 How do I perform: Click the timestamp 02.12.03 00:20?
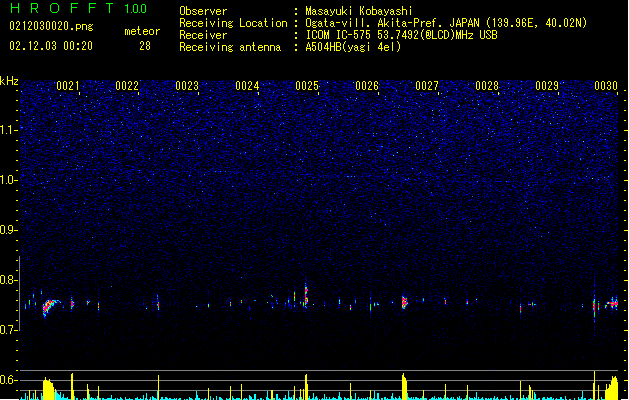(x=51, y=46)
